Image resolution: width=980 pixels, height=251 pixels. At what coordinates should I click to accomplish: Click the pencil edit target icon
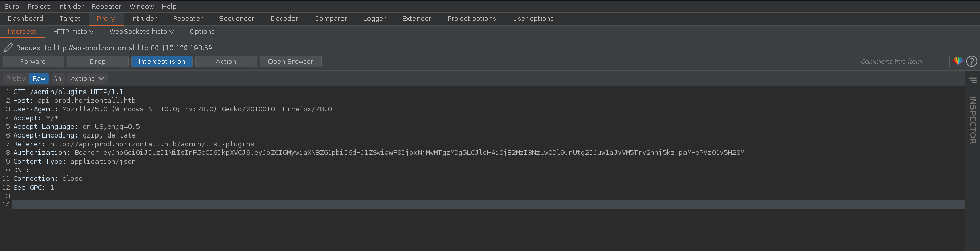8,48
